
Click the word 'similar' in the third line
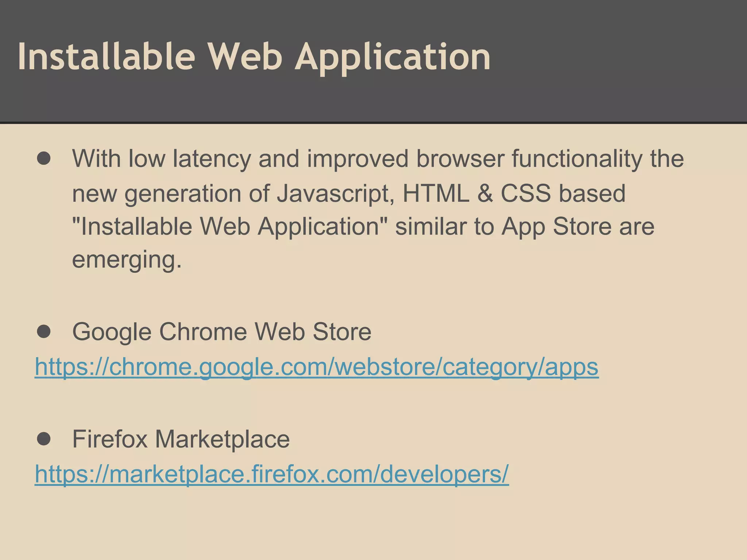(430, 227)
